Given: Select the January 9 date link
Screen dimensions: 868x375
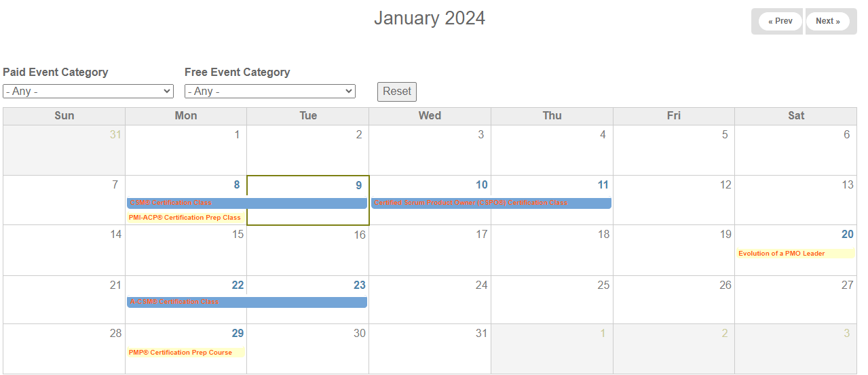Looking at the screenshot, I should pyautogui.click(x=359, y=185).
